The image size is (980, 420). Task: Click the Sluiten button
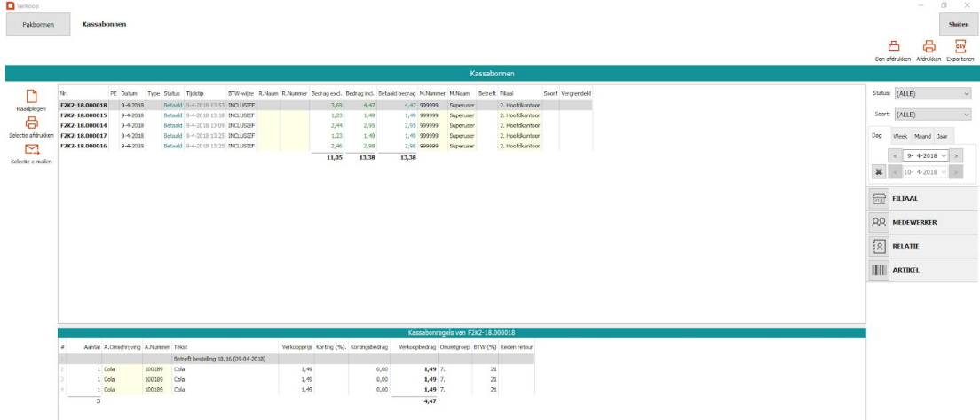click(958, 24)
